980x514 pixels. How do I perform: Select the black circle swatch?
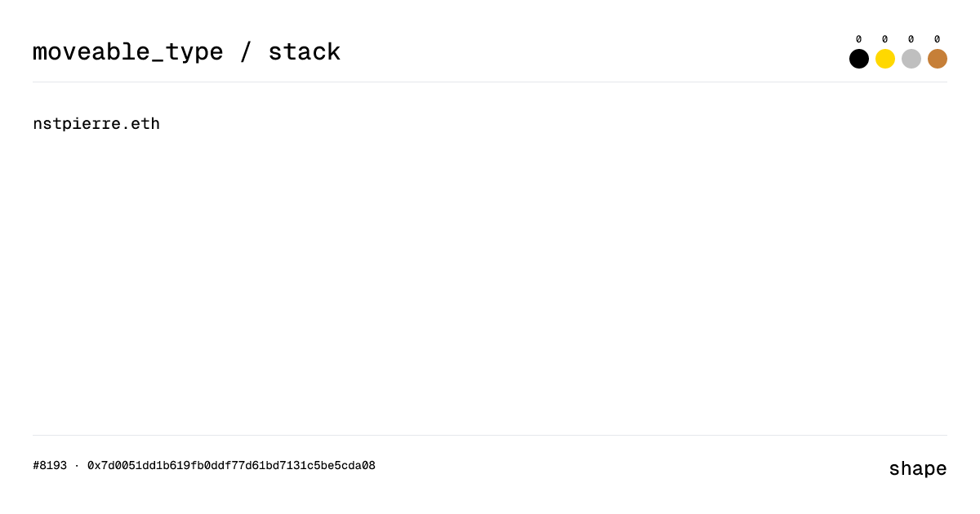(x=858, y=58)
